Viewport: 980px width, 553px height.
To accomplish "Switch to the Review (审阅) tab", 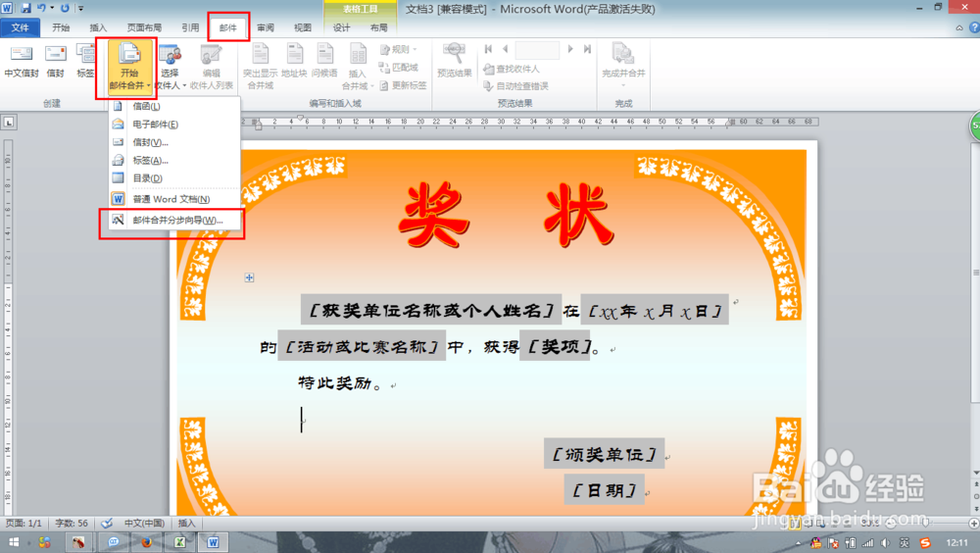I will (266, 27).
